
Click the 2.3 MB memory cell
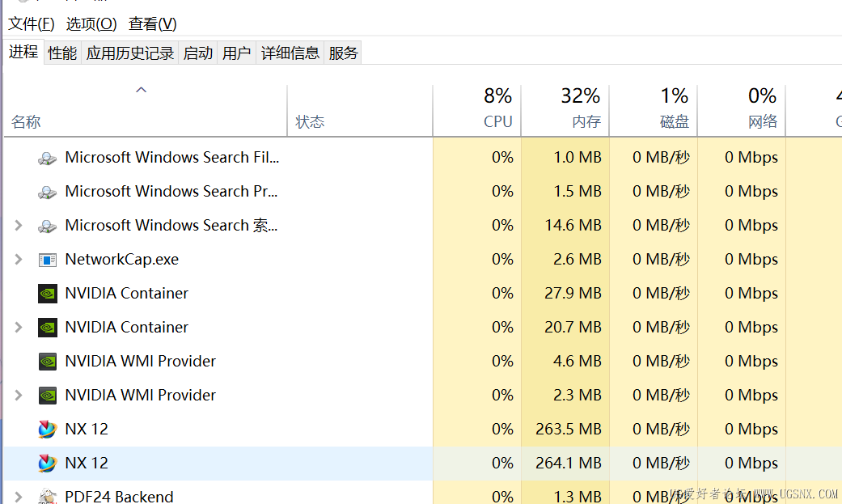(x=565, y=396)
